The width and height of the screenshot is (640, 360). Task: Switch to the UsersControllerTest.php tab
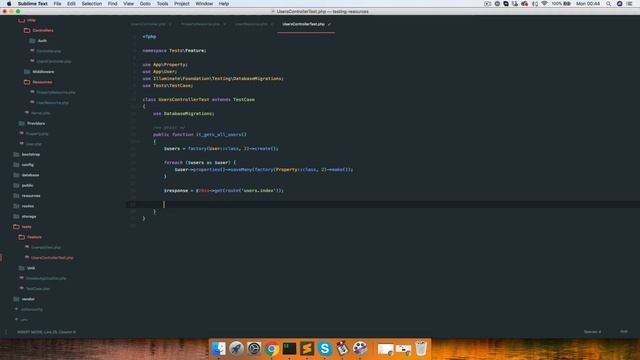(304, 24)
